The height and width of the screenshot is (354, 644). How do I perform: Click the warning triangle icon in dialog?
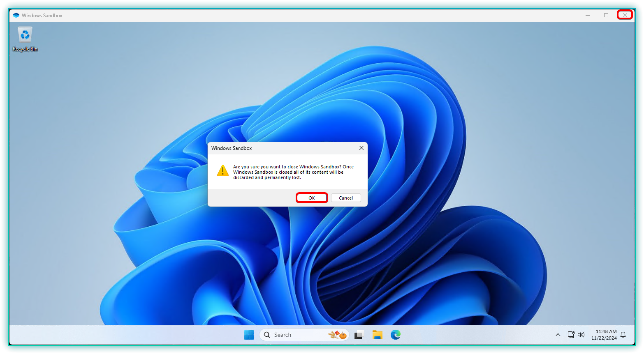(x=223, y=171)
